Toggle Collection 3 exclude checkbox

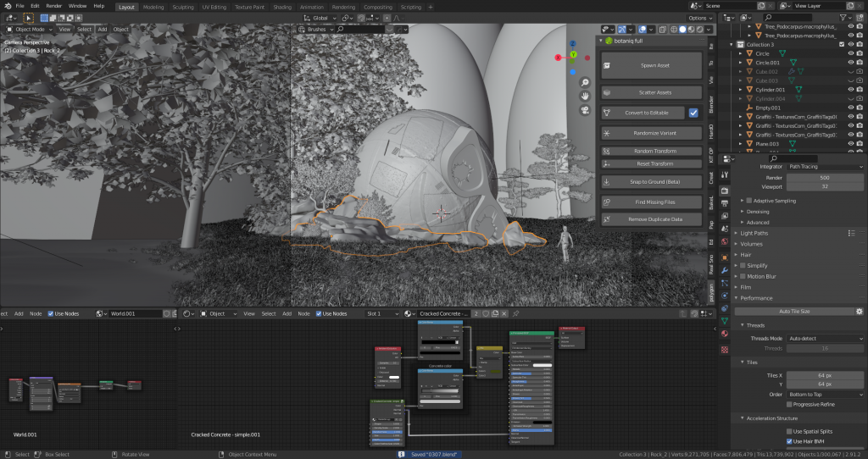click(x=842, y=44)
